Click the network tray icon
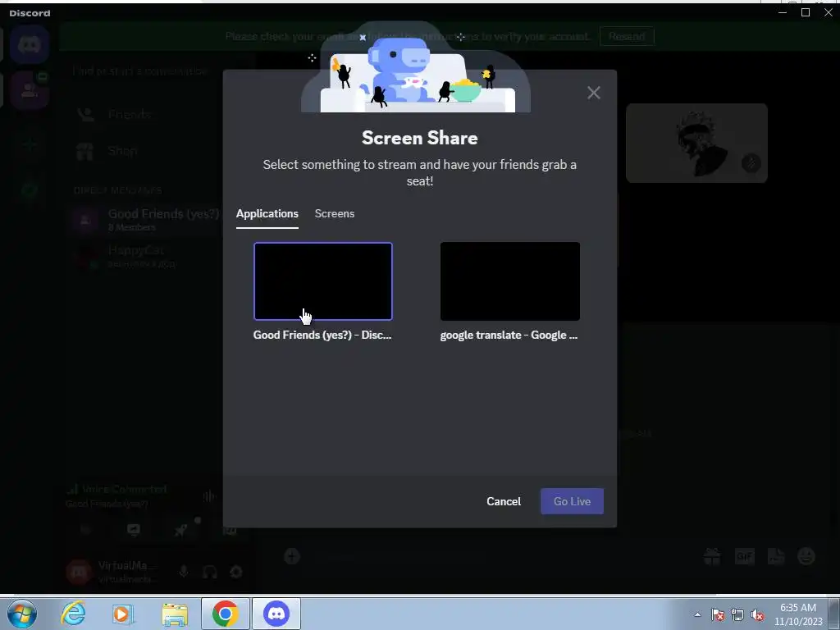 click(x=737, y=615)
